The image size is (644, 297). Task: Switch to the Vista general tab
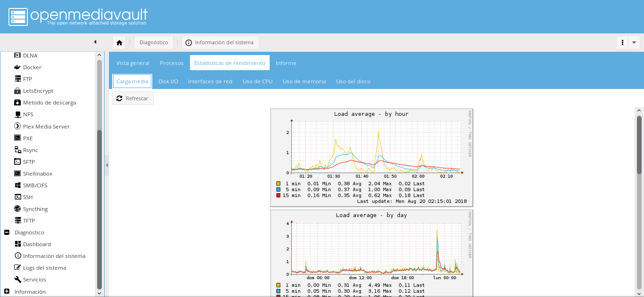133,63
